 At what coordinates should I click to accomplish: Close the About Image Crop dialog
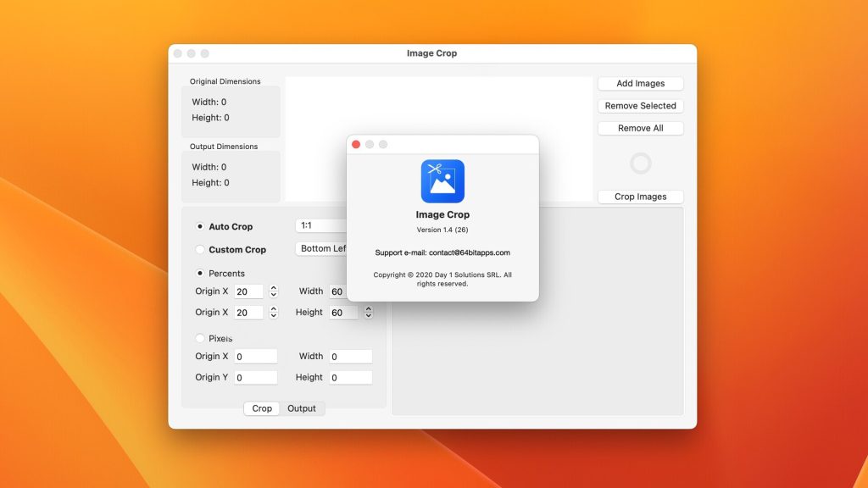(356, 145)
